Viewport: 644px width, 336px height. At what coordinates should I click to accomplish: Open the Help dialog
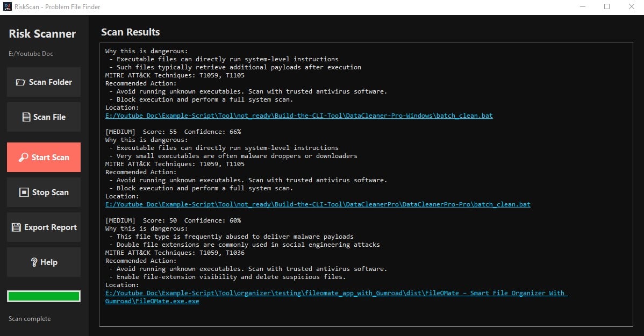tap(43, 262)
